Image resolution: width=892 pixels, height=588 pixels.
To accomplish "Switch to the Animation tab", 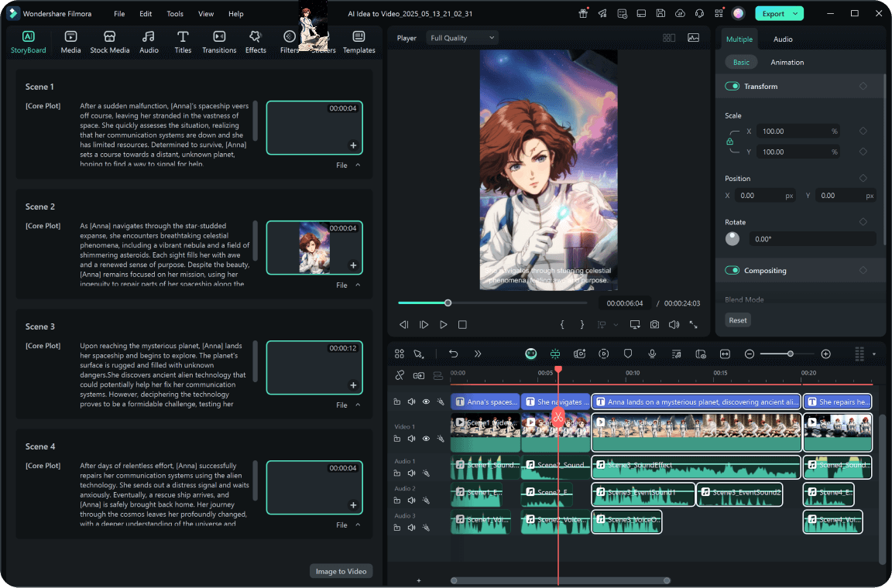I will coord(787,63).
